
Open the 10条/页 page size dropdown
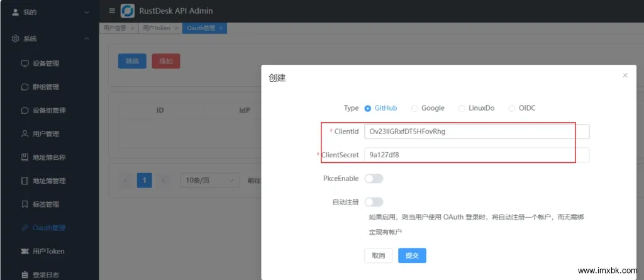click(210, 180)
